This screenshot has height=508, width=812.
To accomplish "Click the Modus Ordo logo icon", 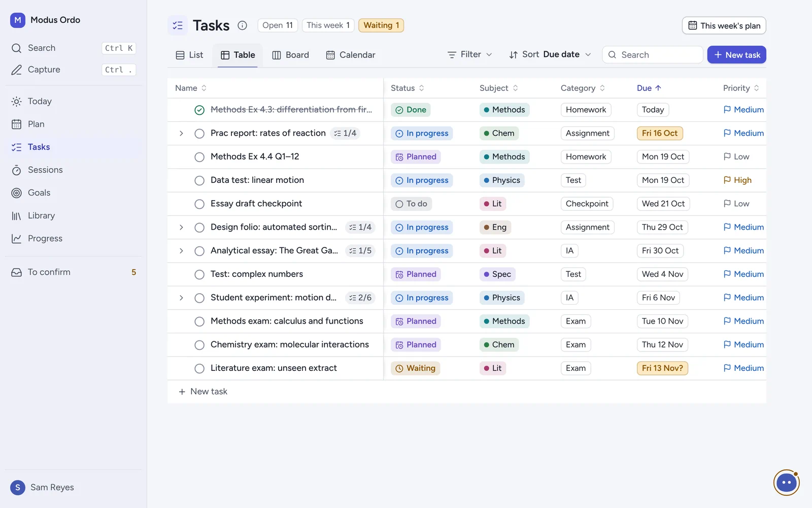I will coord(18,20).
